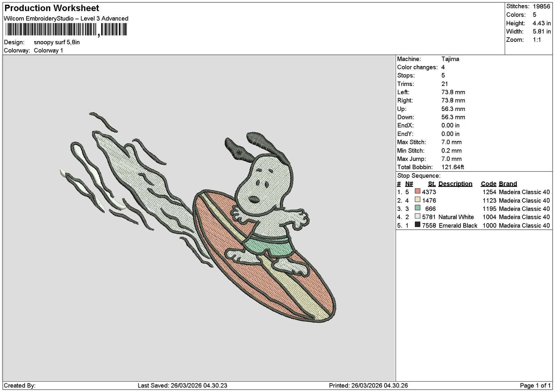Screen dimensions: 555x392
Task: Click the Right value '73.8 mm'
Action: click(x=453, y=101)
